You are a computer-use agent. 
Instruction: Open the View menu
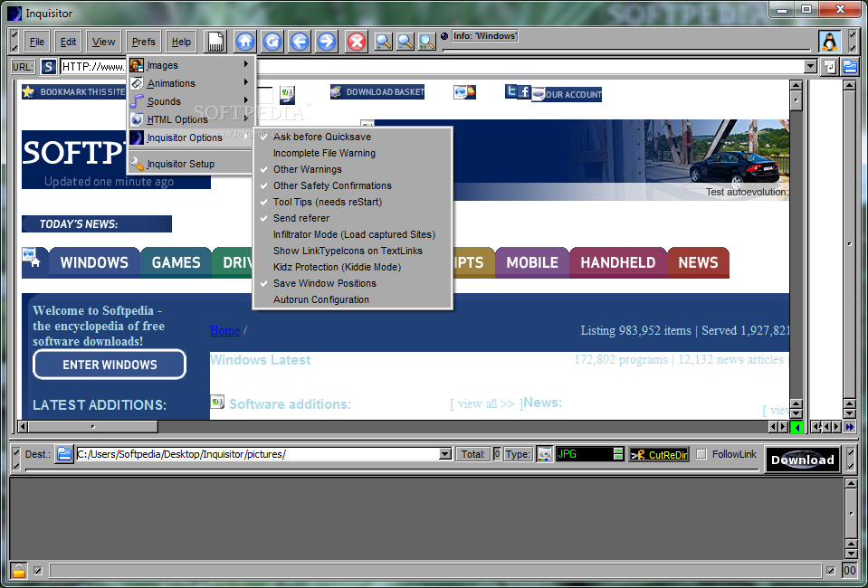point(103,42)
